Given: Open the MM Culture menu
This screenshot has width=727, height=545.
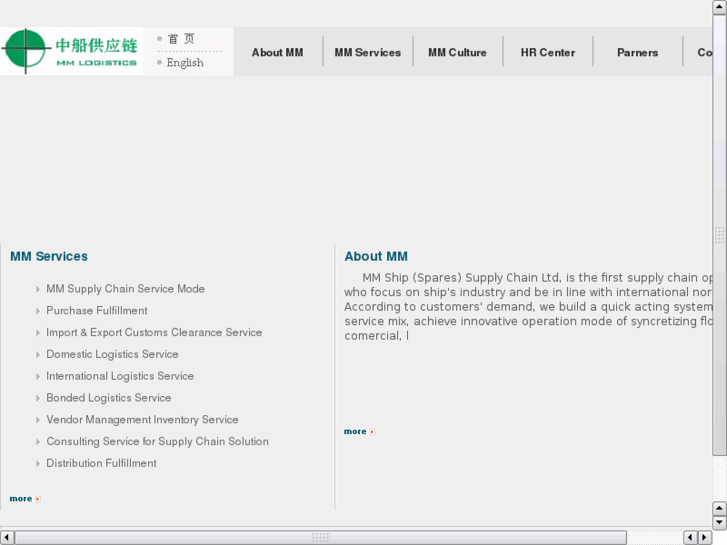Looking at the screenshot, I should click(457, 52).
